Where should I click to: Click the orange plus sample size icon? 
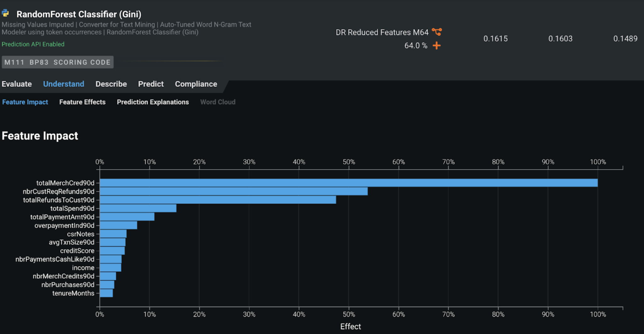click(436, 46)
